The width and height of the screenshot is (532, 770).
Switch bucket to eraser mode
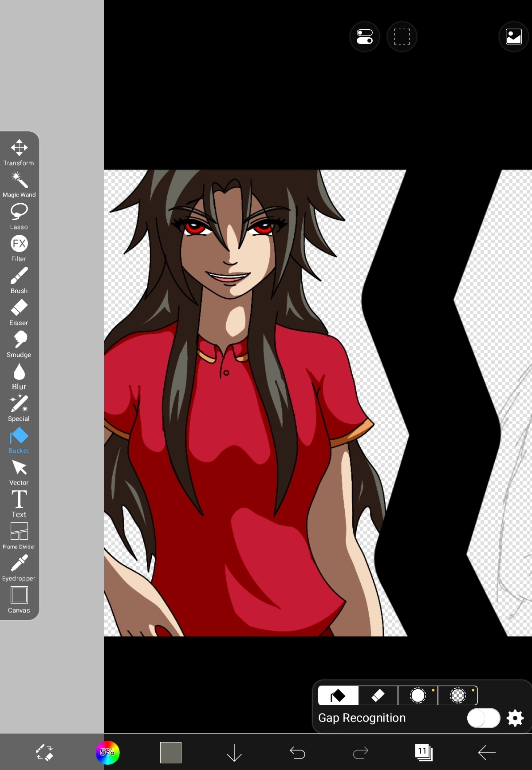pos(378,695)
